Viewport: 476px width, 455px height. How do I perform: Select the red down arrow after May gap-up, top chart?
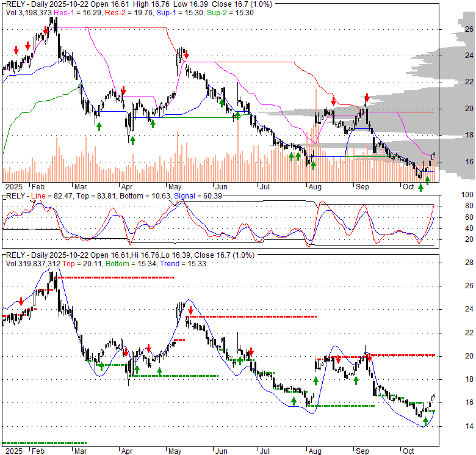(186, 55)
